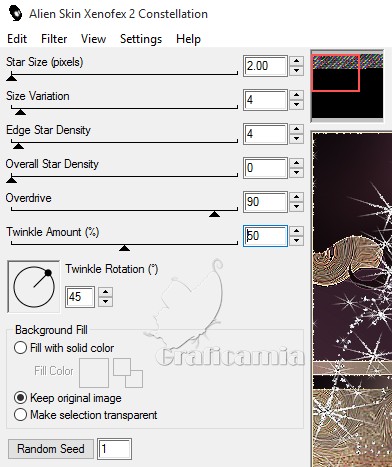Click the Random Seed button
This screenshot has width=392, height=467.
(x=51, y=449)
